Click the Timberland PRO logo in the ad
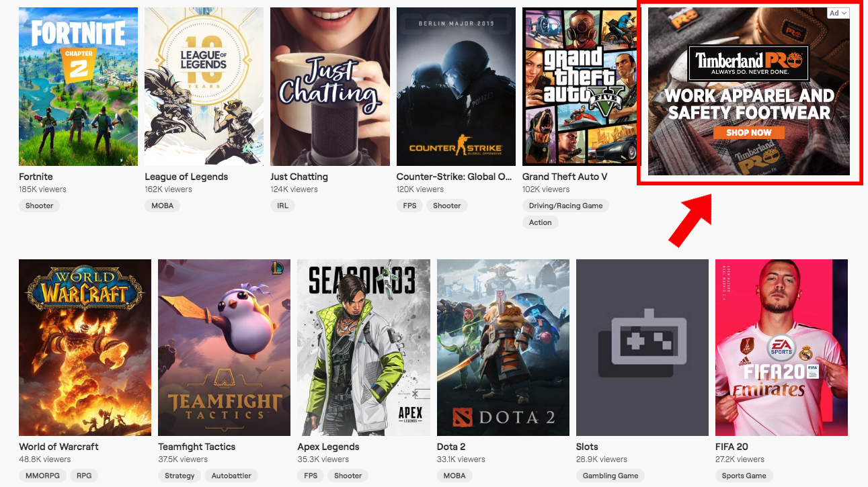Viewport: 868px width, 487px height. point(750,62)
